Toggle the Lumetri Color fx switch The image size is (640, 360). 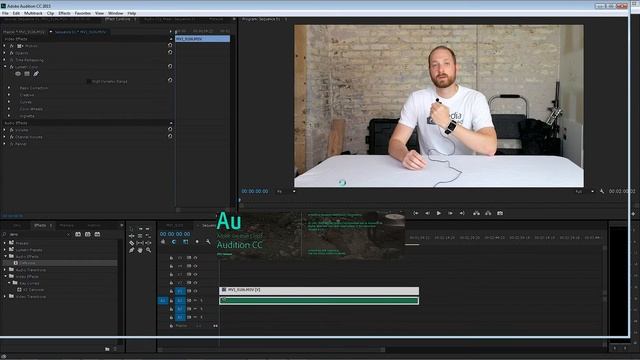coord(11,67)
